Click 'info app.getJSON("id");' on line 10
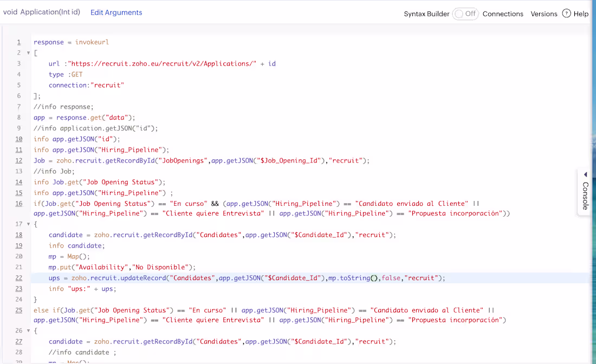This screenshot has height=364, width=596. (x=77, y=139)
